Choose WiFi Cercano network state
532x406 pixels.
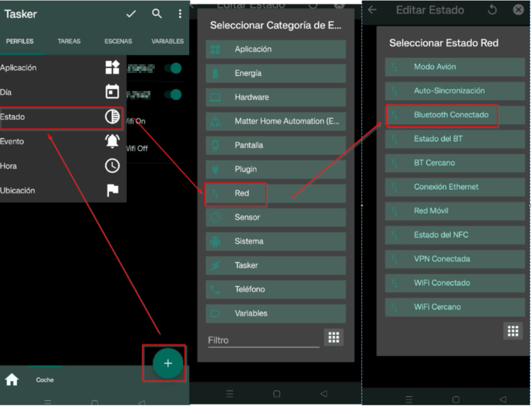coord(455,307)
